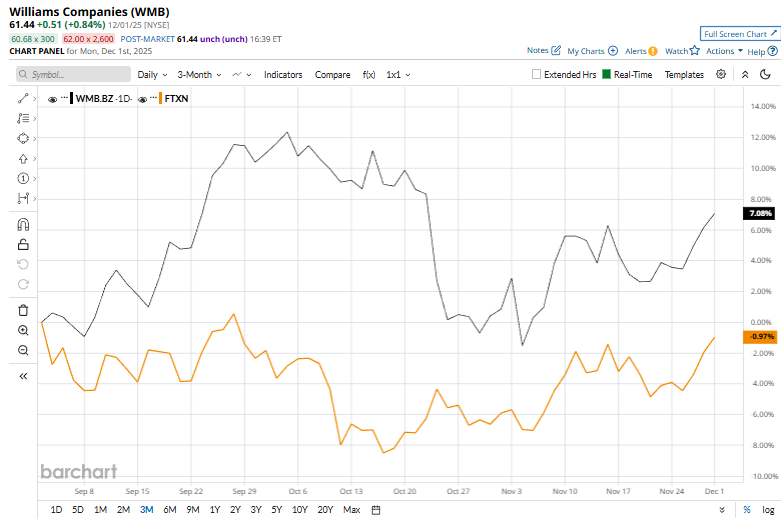Open the f(x) expressions menu
The height and width of the screenshot is (522, 781).
pos(369,75)
